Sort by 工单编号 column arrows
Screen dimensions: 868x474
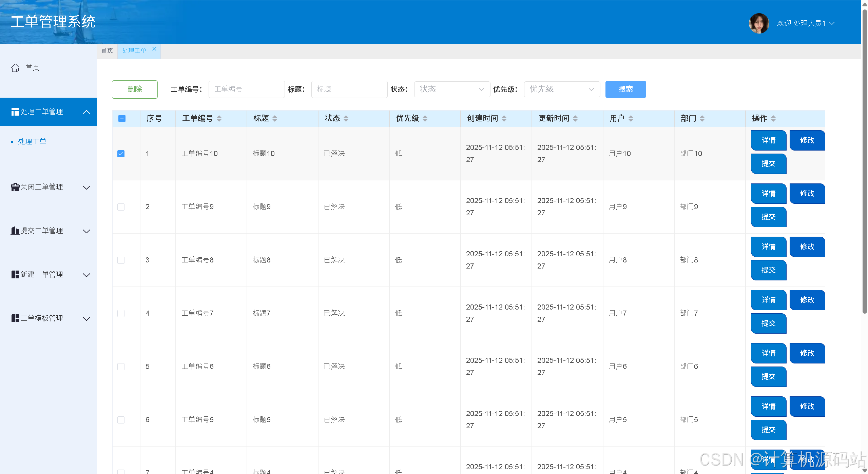(x=219, y=118)
